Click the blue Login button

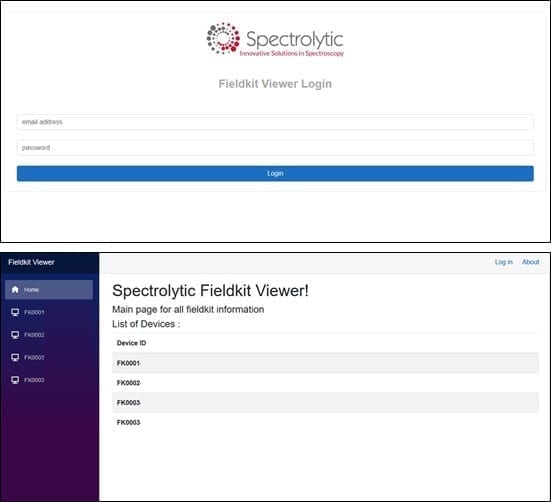(x=275, y=173)
